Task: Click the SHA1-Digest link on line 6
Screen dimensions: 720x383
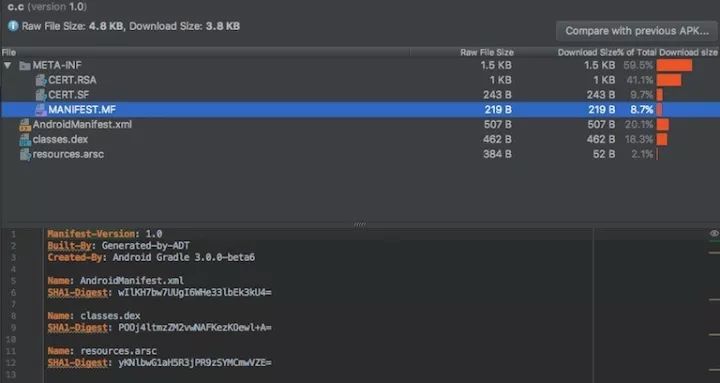Action: (78, 293)
